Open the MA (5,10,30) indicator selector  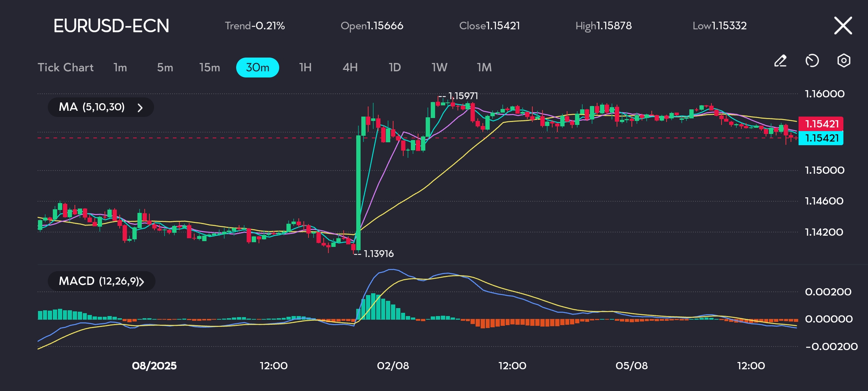coord(92,107)
